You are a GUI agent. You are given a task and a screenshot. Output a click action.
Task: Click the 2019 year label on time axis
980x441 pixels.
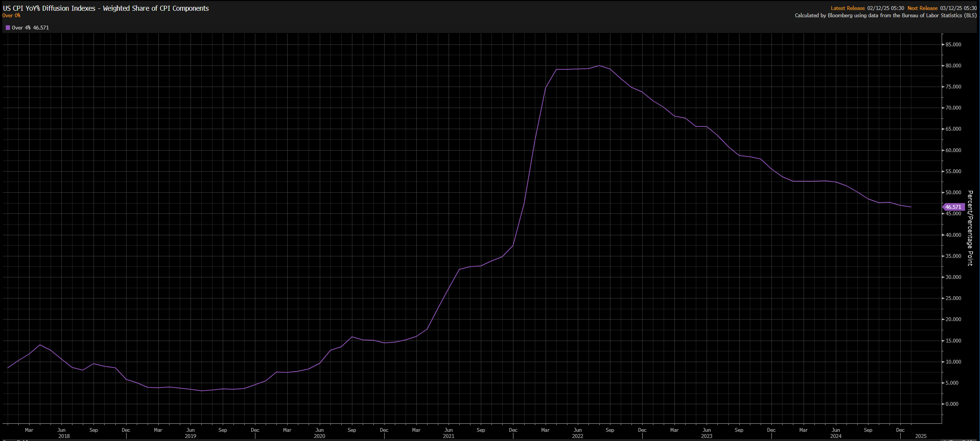coord(191,436)
